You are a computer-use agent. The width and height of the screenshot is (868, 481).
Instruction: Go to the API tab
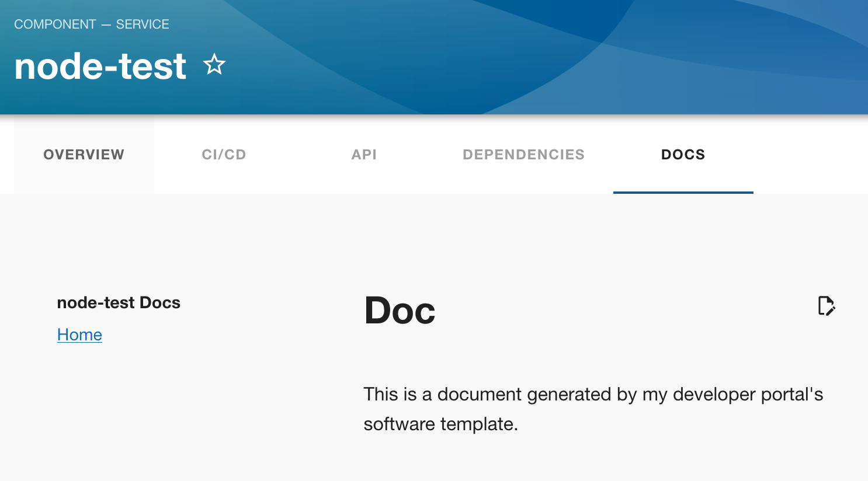364,154
